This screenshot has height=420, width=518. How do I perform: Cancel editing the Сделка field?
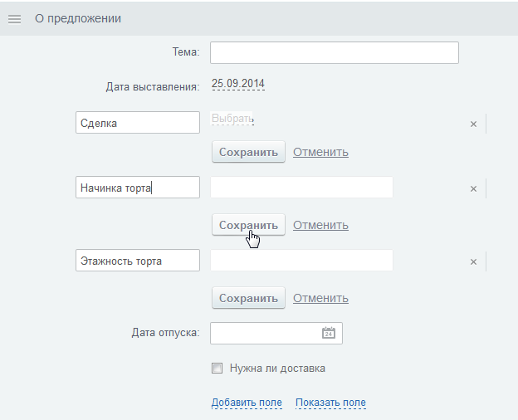[x=320, y=152]
